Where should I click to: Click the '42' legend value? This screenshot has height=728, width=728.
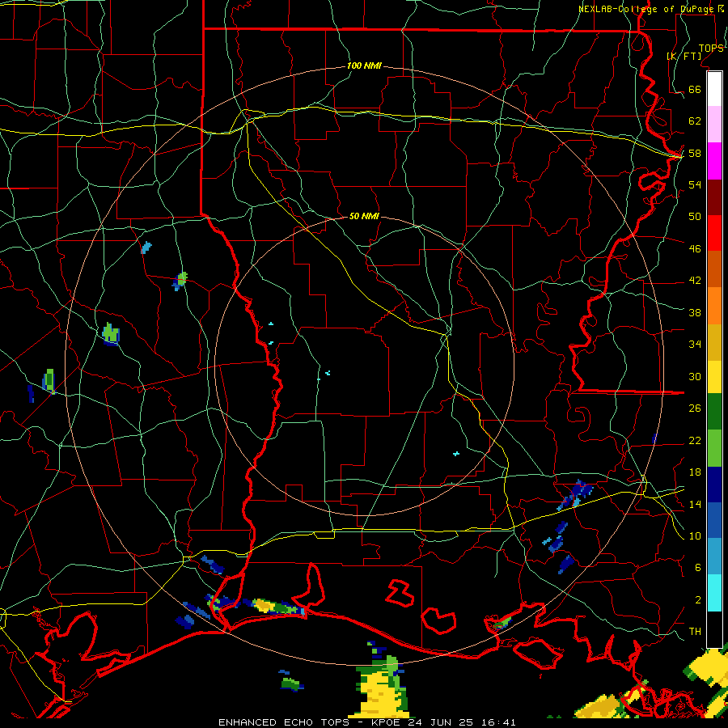[x=695, y=281]
